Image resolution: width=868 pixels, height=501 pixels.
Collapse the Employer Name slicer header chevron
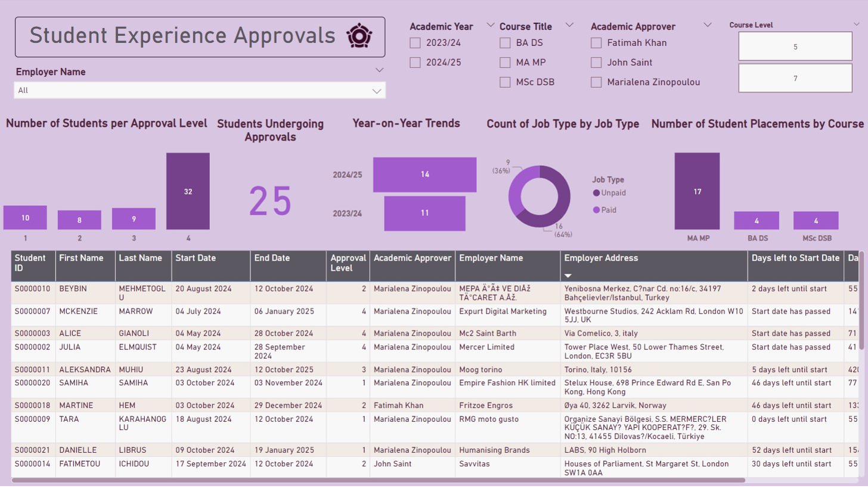click(380, 70)
